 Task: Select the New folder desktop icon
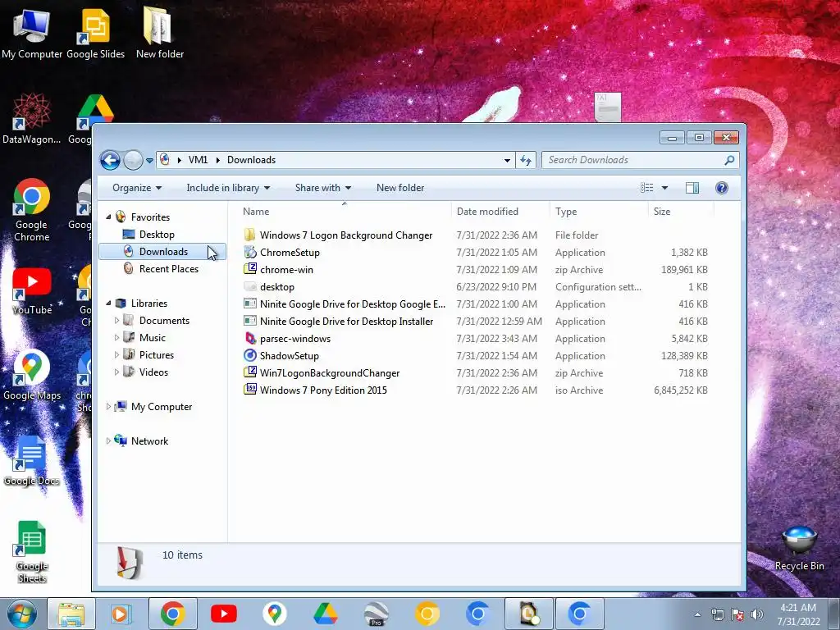159,33
